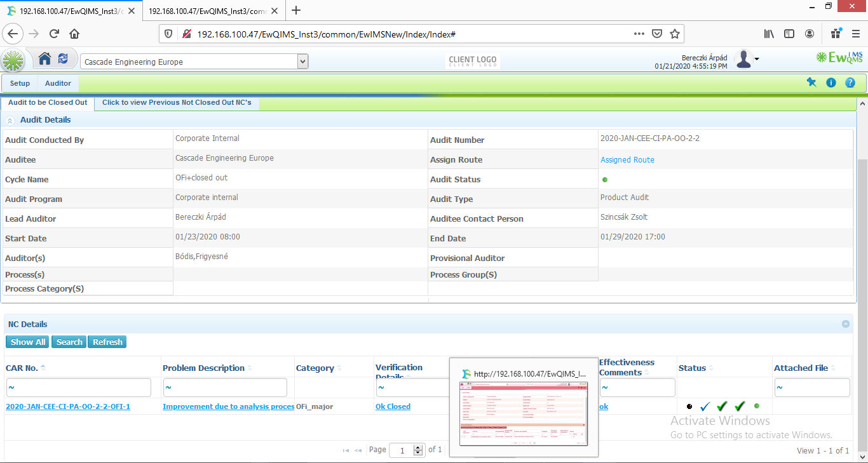Viewport: 868px width, 463px height.
Task: Click the Show All button
Action: (28, 342)
